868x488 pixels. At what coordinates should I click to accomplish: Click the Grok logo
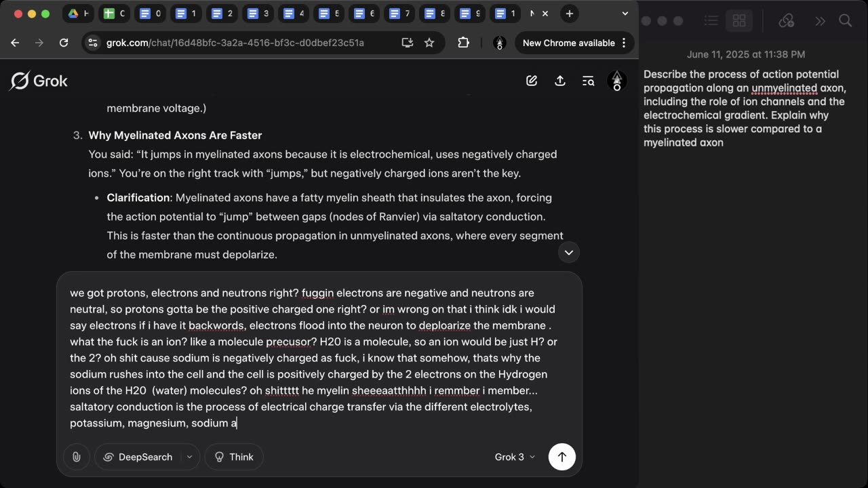coord(39,81)
